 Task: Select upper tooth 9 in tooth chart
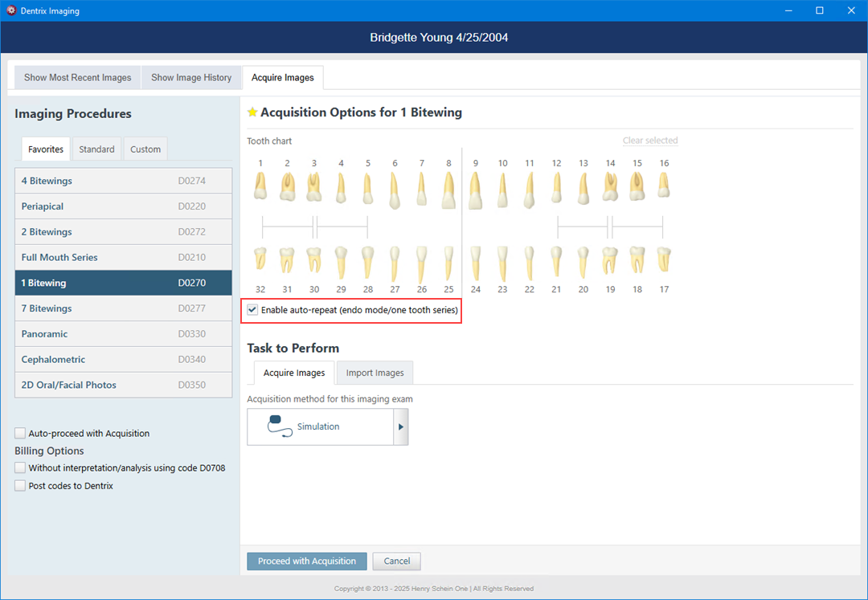coord(476,190)
